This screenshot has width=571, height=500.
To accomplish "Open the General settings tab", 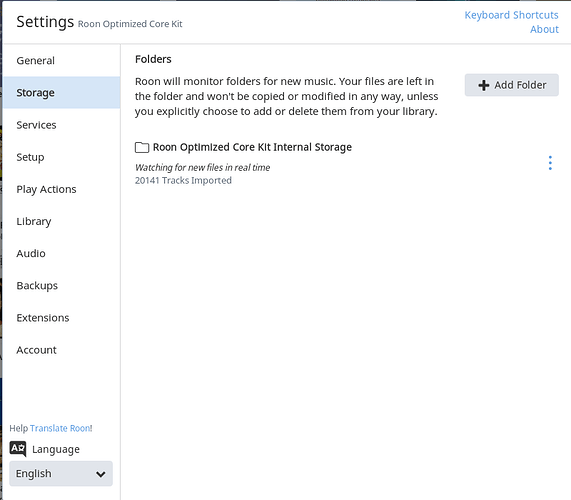I will (62, 60).
